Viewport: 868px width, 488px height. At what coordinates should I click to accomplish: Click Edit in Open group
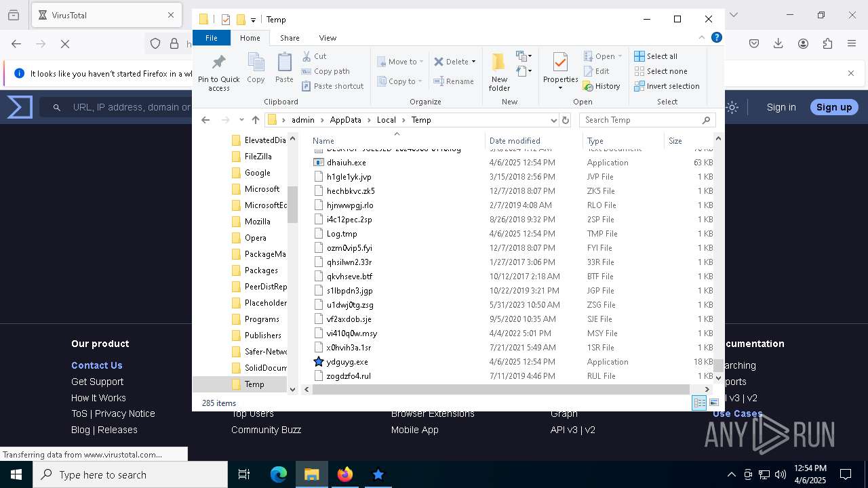tap(596, 71)
